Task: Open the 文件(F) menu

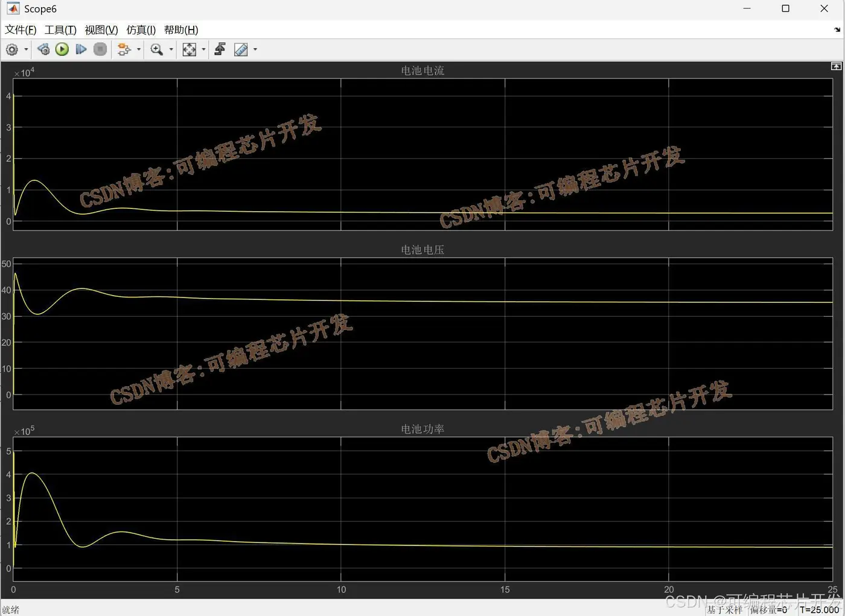Action: pos(21,30)
